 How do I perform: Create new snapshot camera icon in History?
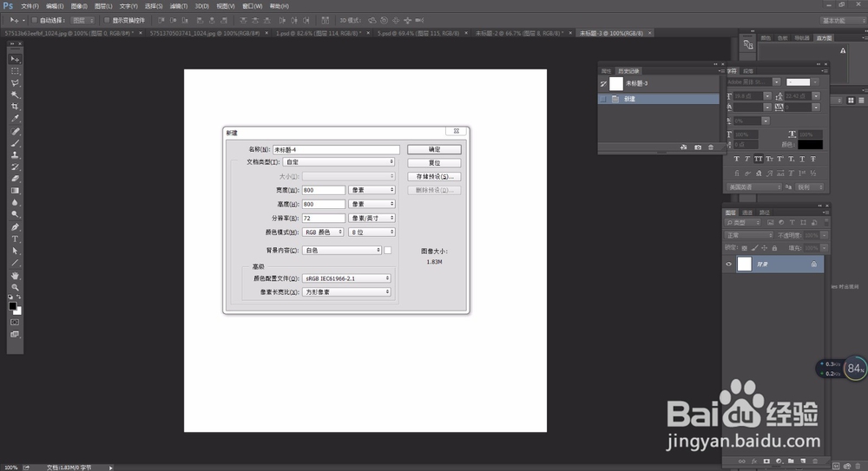click(698, 147)
